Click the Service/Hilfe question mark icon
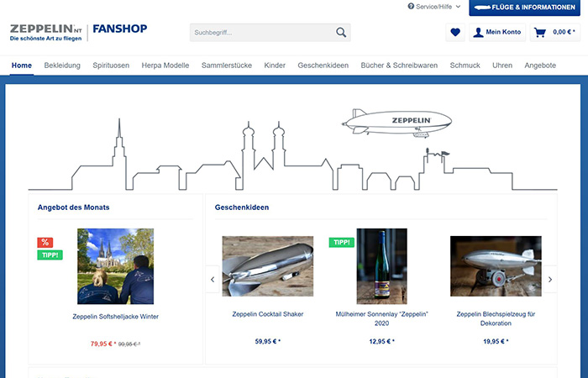 411,7
